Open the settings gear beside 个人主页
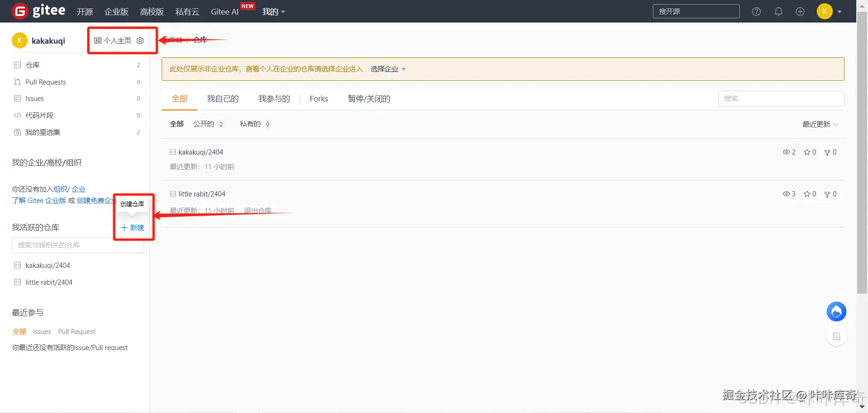The width and height of the screenshot is (868, 413). point(140,41)
